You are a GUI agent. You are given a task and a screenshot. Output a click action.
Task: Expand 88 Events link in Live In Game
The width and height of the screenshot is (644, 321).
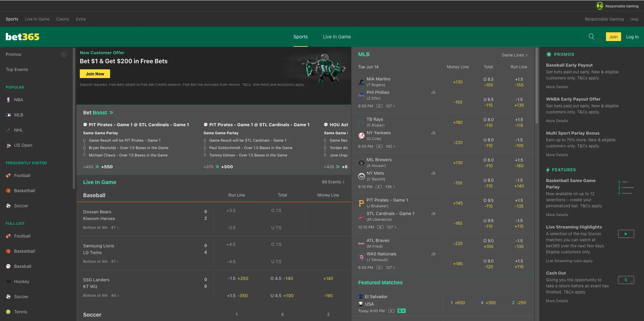(333, 182)
